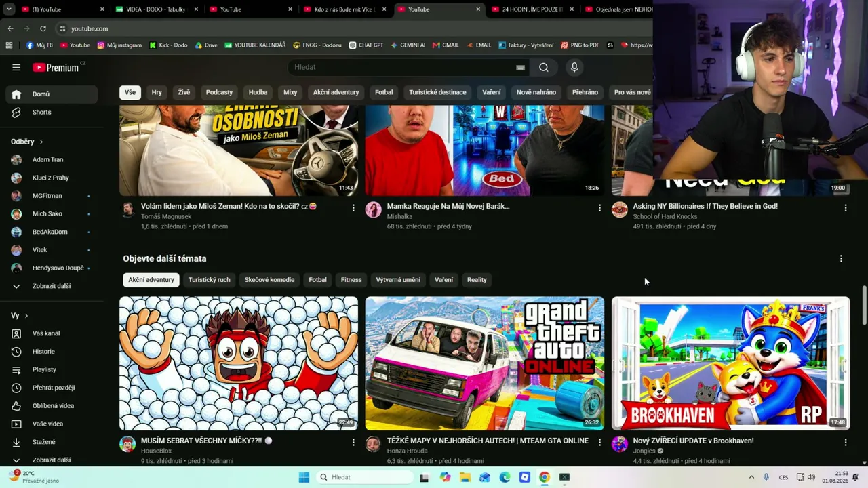Open options menu for Miloš Zeman video

tap(353, 208)
